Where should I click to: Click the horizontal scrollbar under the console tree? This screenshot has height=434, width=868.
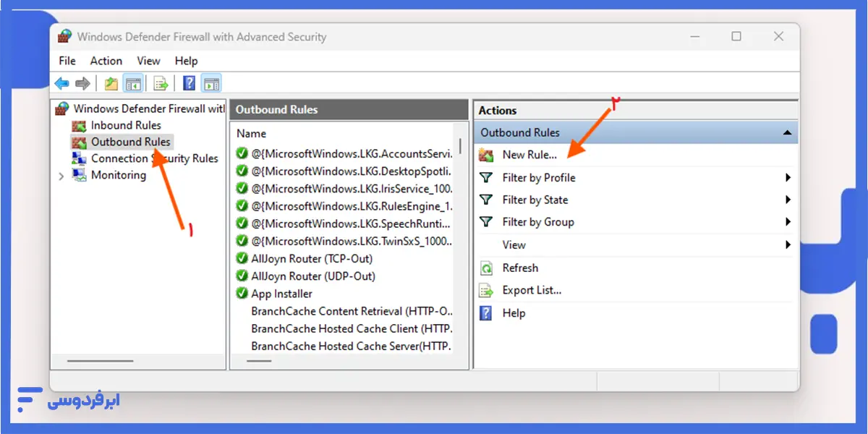tap(100, 360)
